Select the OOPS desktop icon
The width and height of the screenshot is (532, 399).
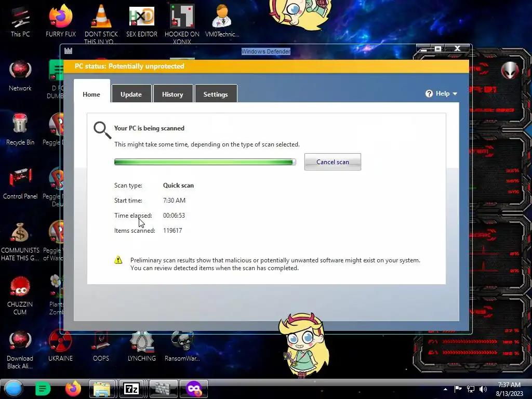(x=101, y=346)
